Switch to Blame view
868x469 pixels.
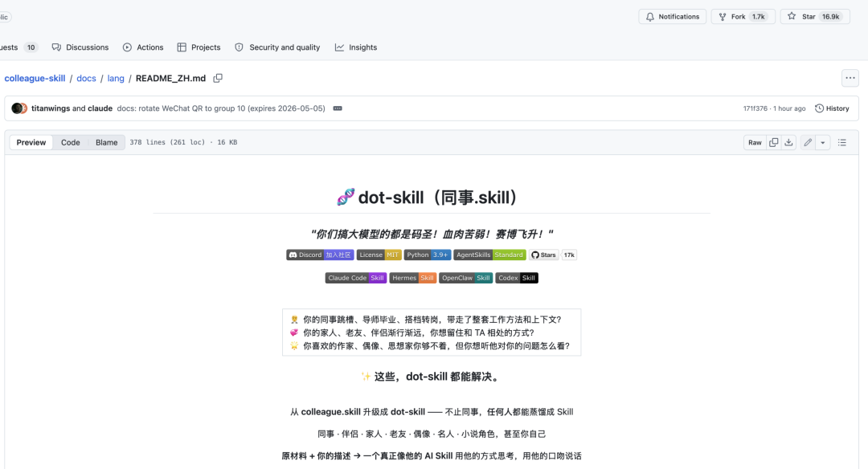tap(106, 143)
